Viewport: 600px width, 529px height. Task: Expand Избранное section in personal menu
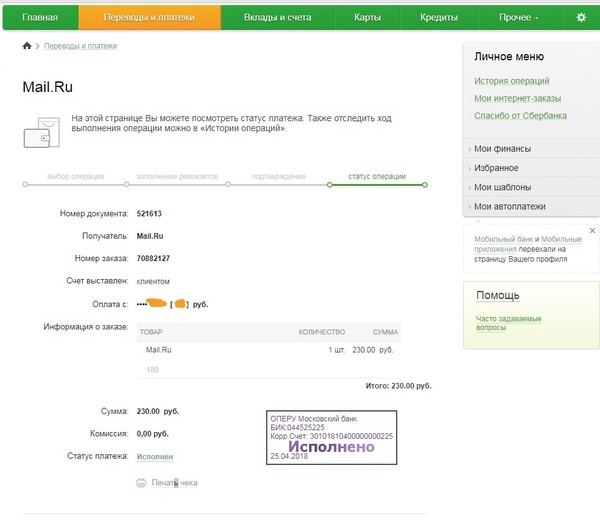[x=531, y=168]
